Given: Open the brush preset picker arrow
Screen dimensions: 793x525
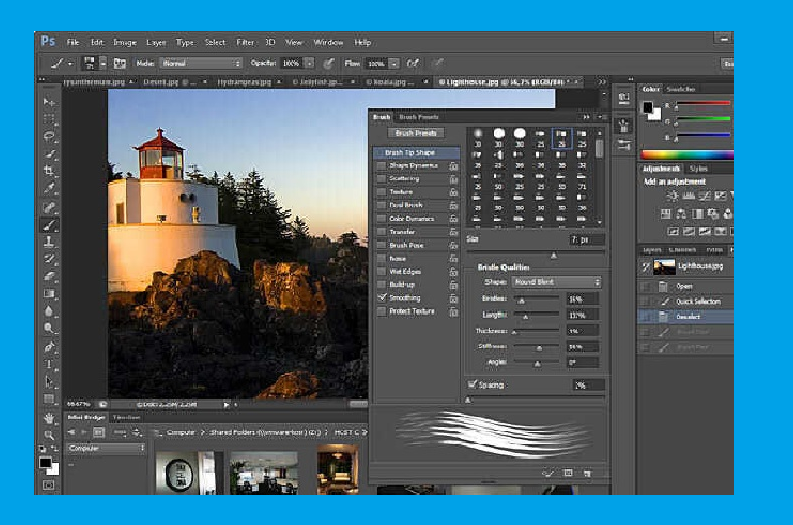Looking at the screenshot, I should click(x=103, y=63).
